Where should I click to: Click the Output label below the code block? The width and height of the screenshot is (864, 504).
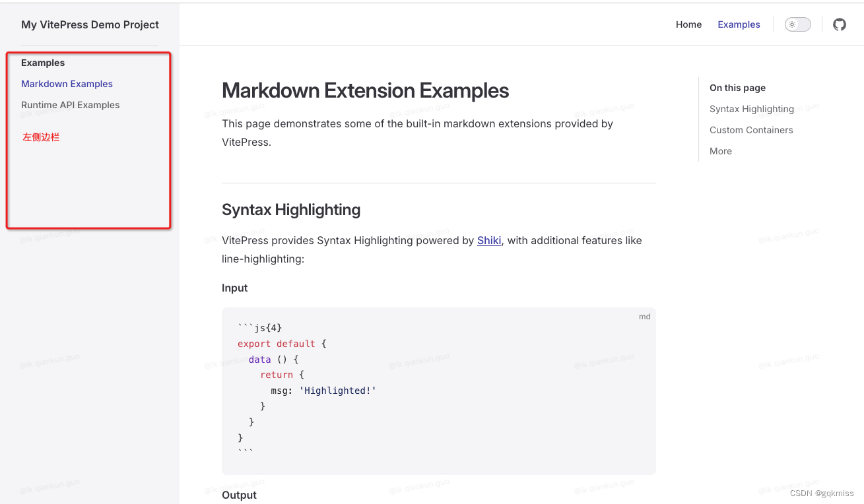[239, 495]
